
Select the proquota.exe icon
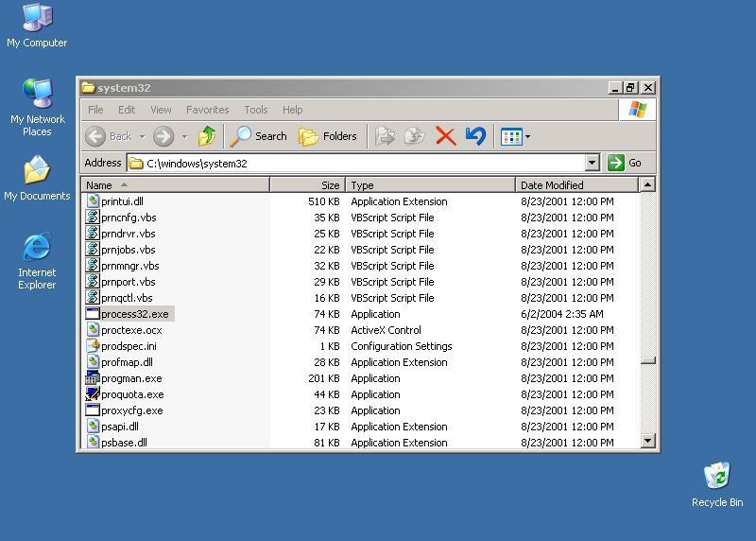click(93, 393)
